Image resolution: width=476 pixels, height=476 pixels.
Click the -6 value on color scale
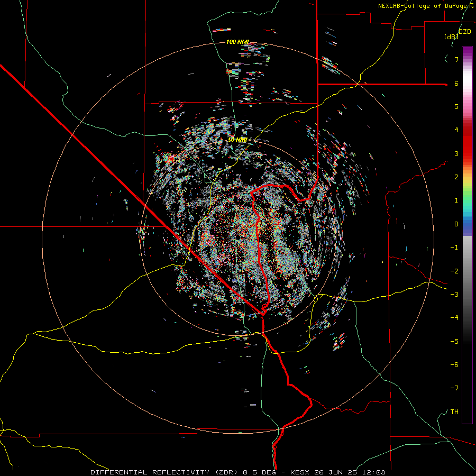[x=454, y=365]
